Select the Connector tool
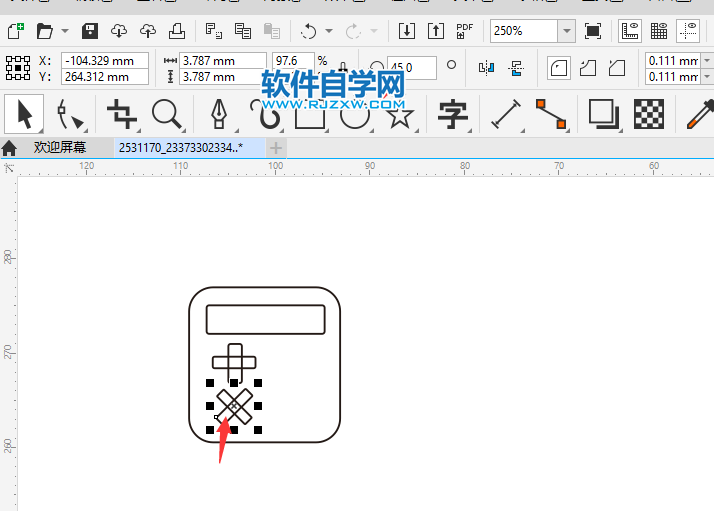Screen dimensions: 714x511 point(551,114)
